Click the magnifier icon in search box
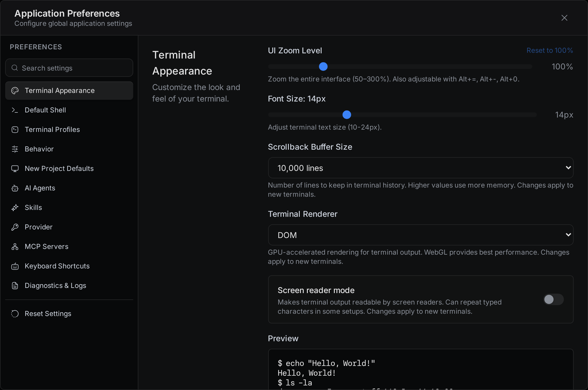Viewport: 588px width, 390px height. pos(15,68)
